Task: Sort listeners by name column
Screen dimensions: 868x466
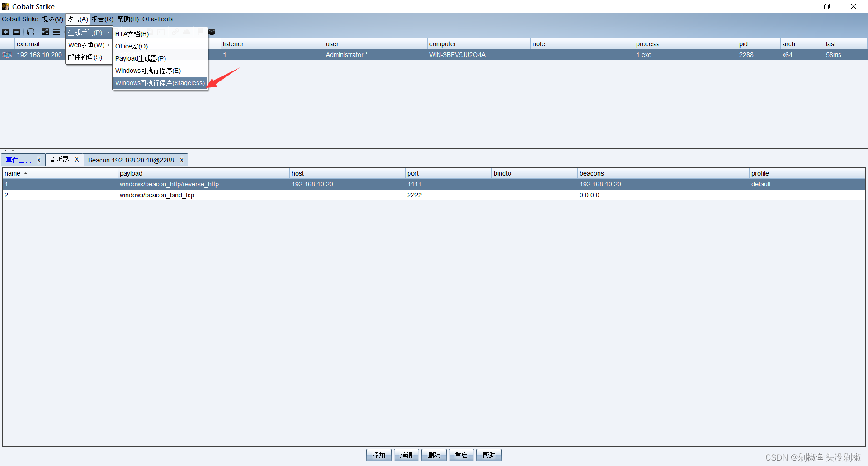Action: coord(60,173)
